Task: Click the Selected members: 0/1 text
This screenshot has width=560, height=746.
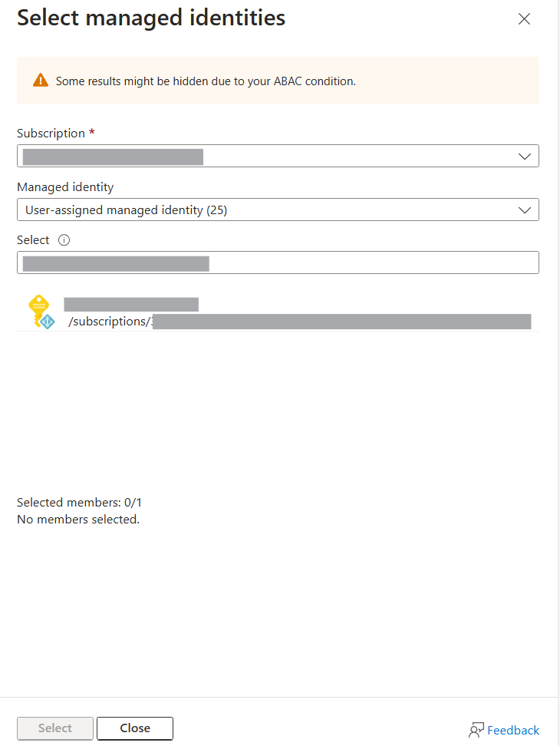Action: [x=79, y=502]
